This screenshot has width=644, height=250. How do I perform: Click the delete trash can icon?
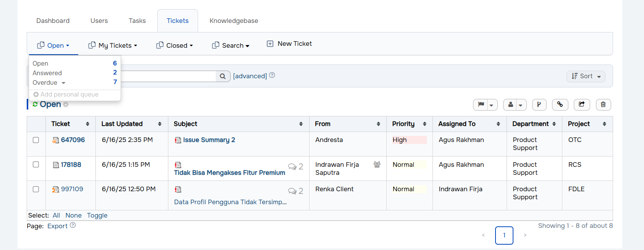603,105
